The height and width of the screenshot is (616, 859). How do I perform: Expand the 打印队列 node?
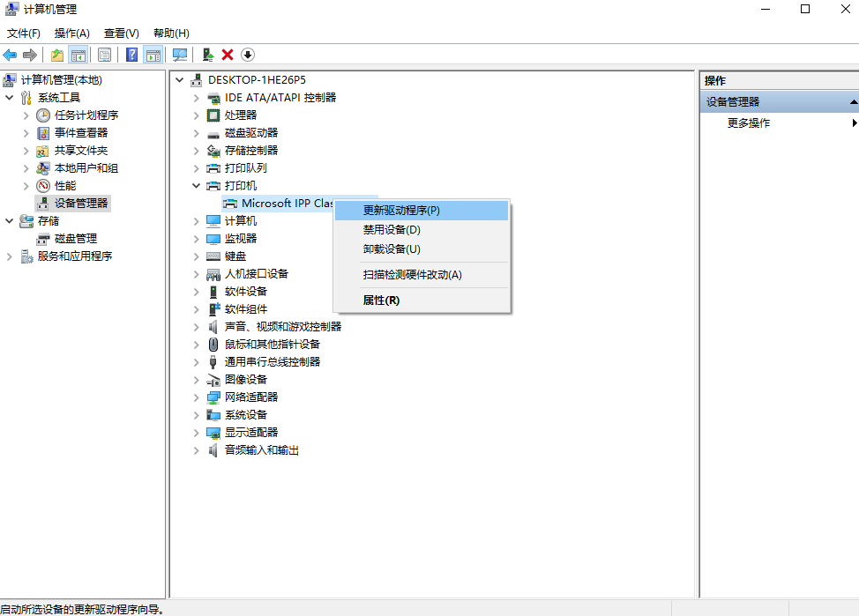(x=196, y=168)
